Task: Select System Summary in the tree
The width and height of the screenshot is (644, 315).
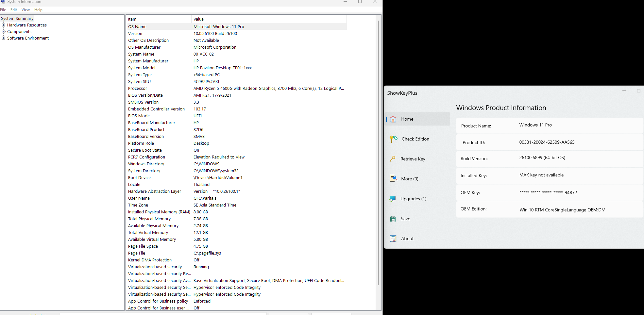Action: [17, 19]
